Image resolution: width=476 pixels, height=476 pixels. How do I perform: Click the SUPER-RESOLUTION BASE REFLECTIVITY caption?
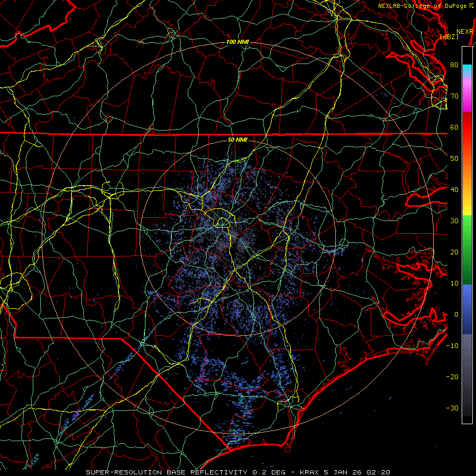[x=167, y=472]
